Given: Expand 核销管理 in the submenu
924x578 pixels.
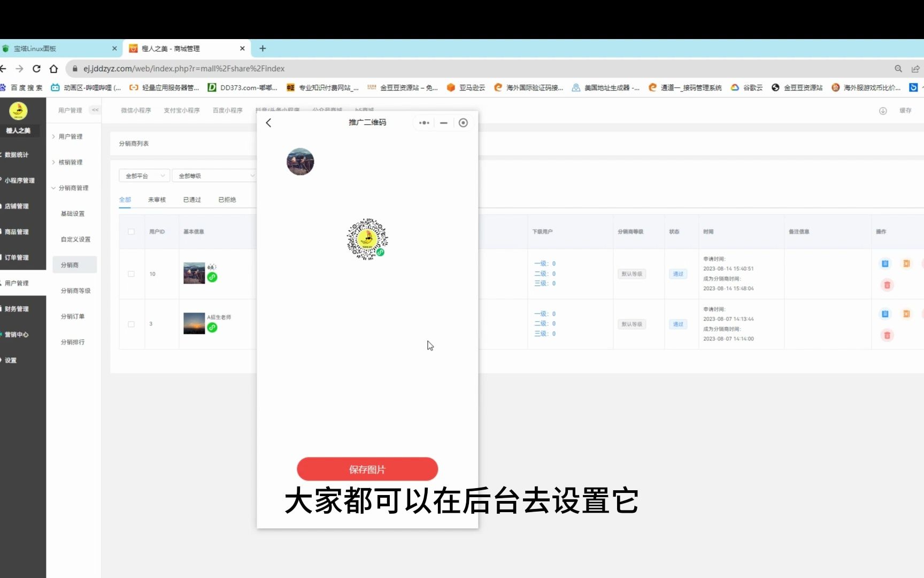Looking at the screenshot, I should tap(70, 162).
